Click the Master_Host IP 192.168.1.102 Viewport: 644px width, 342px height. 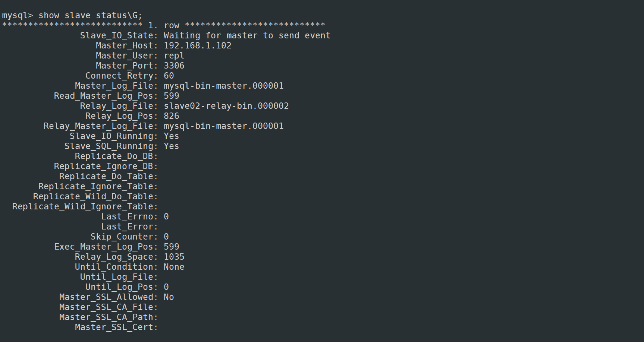tap(197, 46)
